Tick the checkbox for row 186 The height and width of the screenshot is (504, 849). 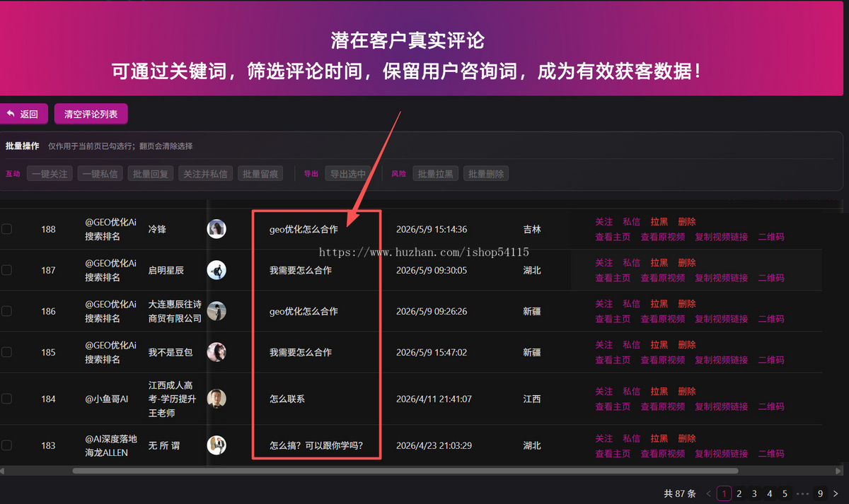click(6, 311)
